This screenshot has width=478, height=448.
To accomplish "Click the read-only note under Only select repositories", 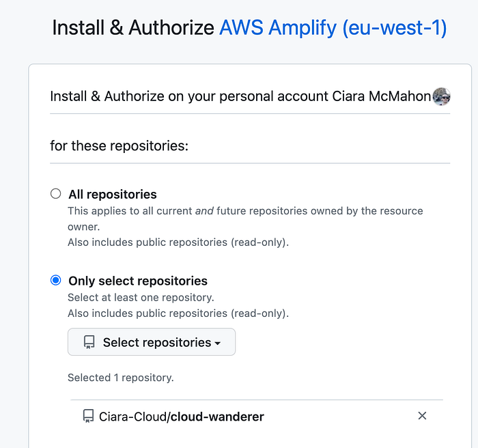I will coord(178,313).
